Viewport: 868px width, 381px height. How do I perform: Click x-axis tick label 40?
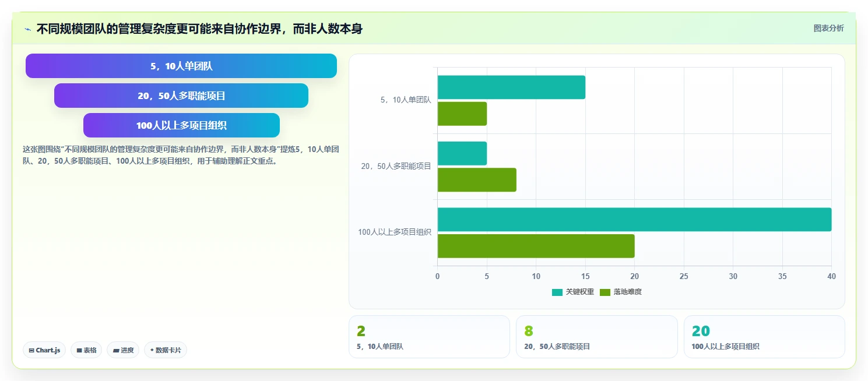[831, 276]
